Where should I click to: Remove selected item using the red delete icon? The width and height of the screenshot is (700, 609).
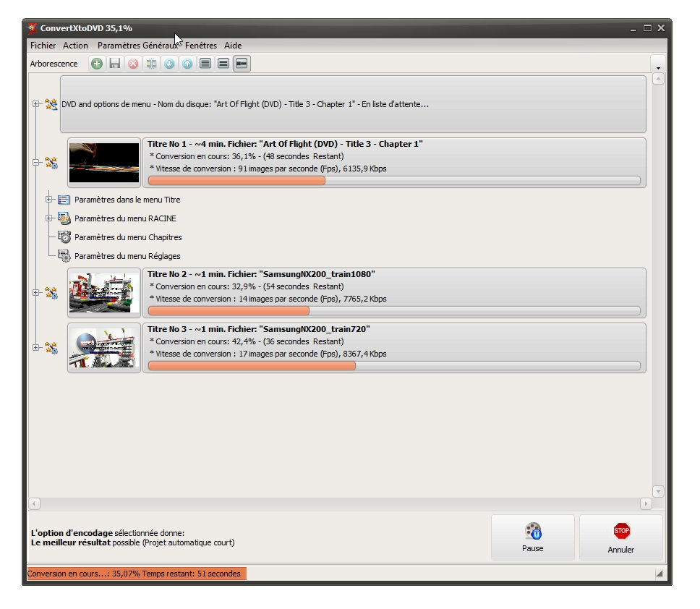coord(132,64)
